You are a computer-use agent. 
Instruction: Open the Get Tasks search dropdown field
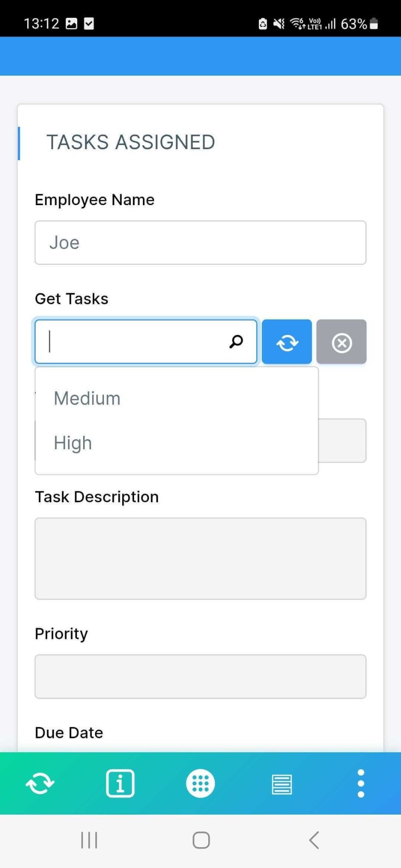coord(127,342)
